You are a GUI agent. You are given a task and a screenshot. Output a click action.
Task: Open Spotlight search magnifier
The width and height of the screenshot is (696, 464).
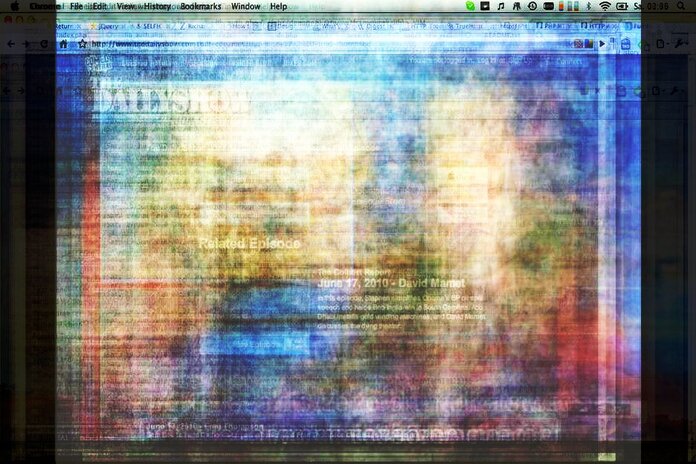click(x=681, y=6)
